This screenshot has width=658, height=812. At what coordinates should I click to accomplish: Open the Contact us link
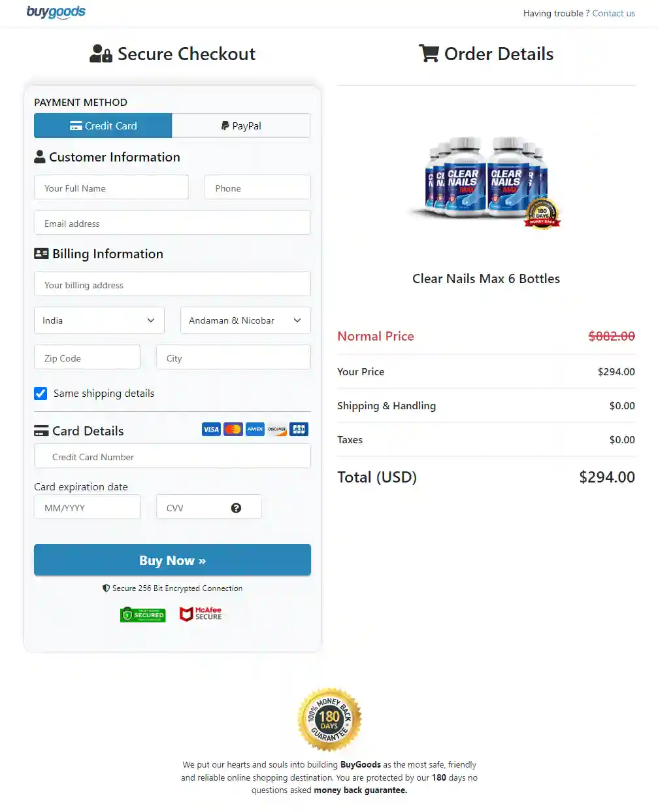[614, 13]
